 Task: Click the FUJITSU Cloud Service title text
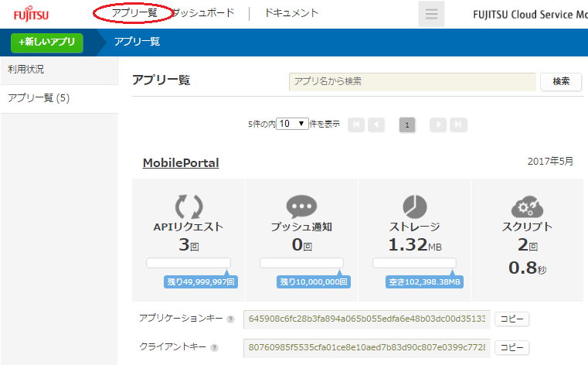[530, 15]
